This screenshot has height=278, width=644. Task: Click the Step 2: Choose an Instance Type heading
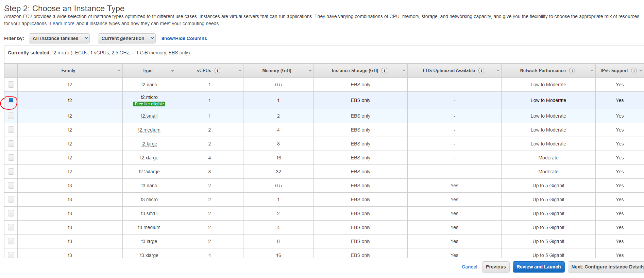[64, 8]
